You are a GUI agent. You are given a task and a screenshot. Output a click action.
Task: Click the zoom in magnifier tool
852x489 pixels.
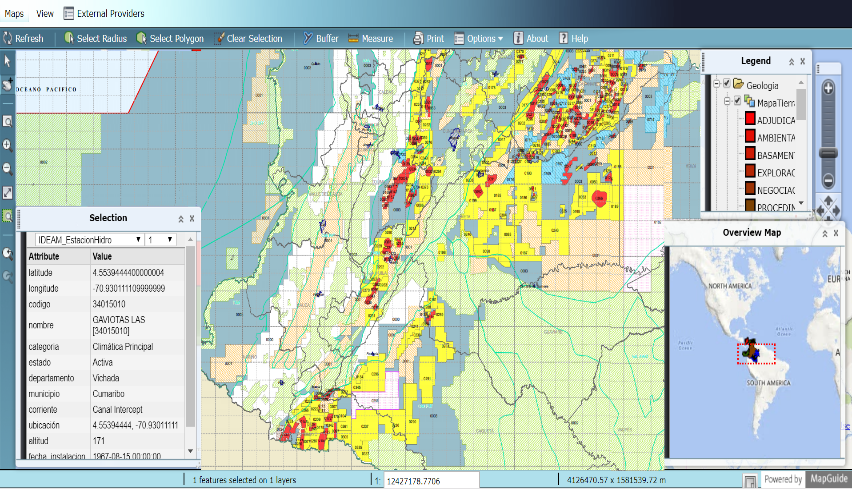[x=8, y=144]
